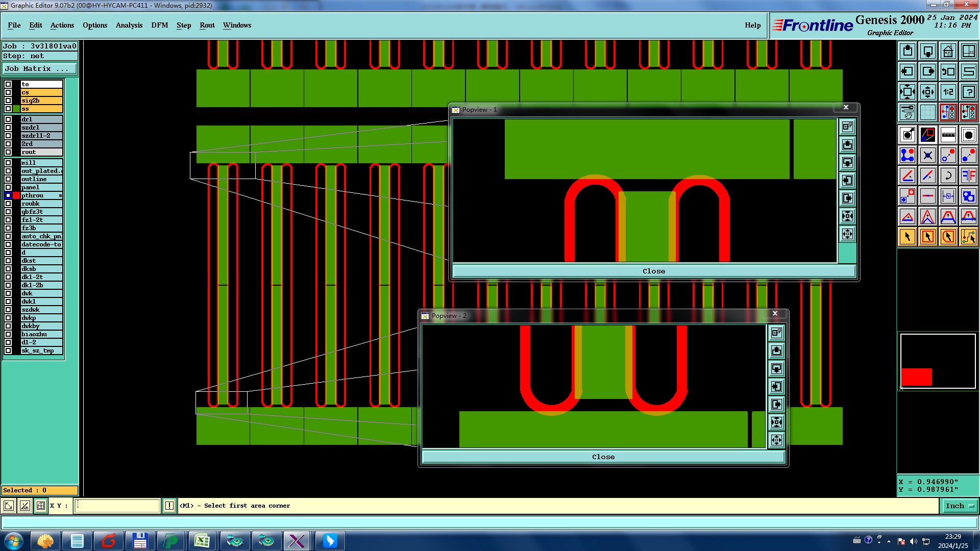The width and height of the screenshot is (980, 551).
Task: Click the S-shaped trace icon
Action: 969,71
